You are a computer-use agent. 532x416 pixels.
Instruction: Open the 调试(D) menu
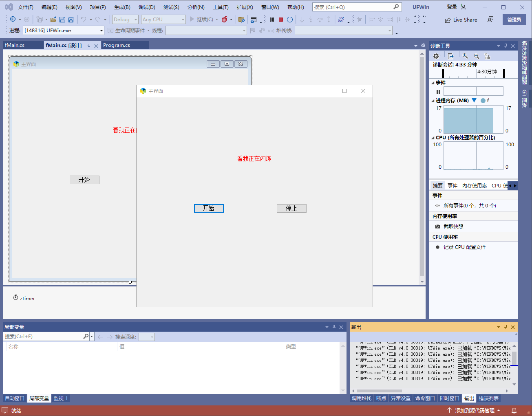tap(147, 7)
